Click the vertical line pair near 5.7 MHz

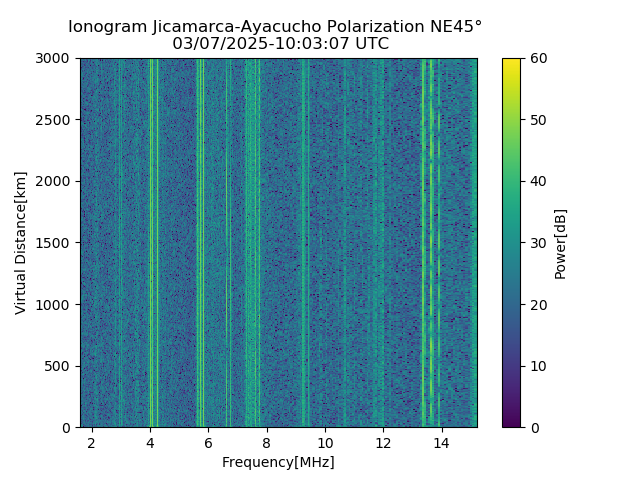(200, 243)
